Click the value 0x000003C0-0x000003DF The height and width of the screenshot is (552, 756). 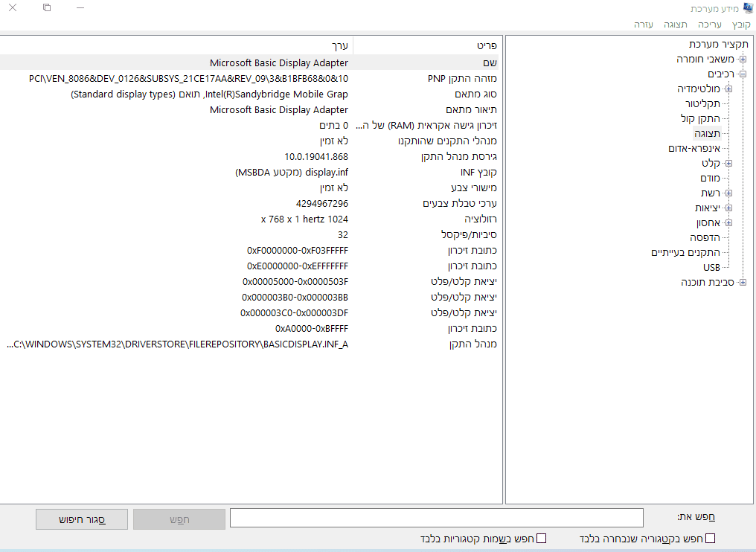294,313
